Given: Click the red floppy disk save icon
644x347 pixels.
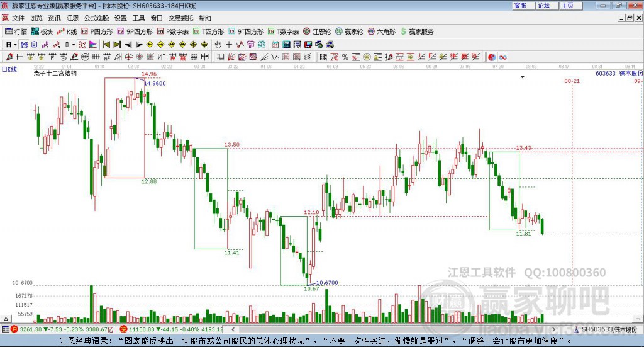Looking at the screenshot, I should pyautogui.click(x=308, y=45).
